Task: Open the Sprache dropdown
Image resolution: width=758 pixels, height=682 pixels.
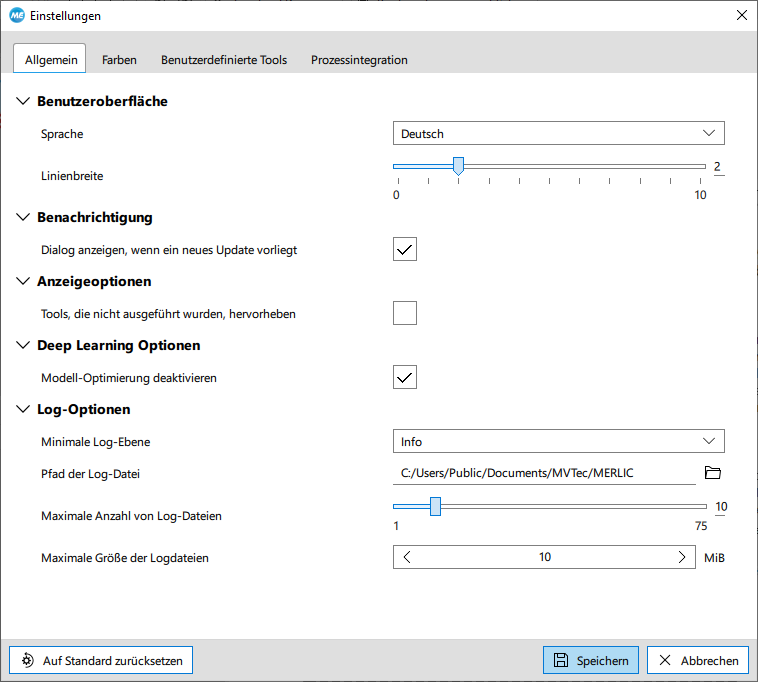Action: (558, 133)
